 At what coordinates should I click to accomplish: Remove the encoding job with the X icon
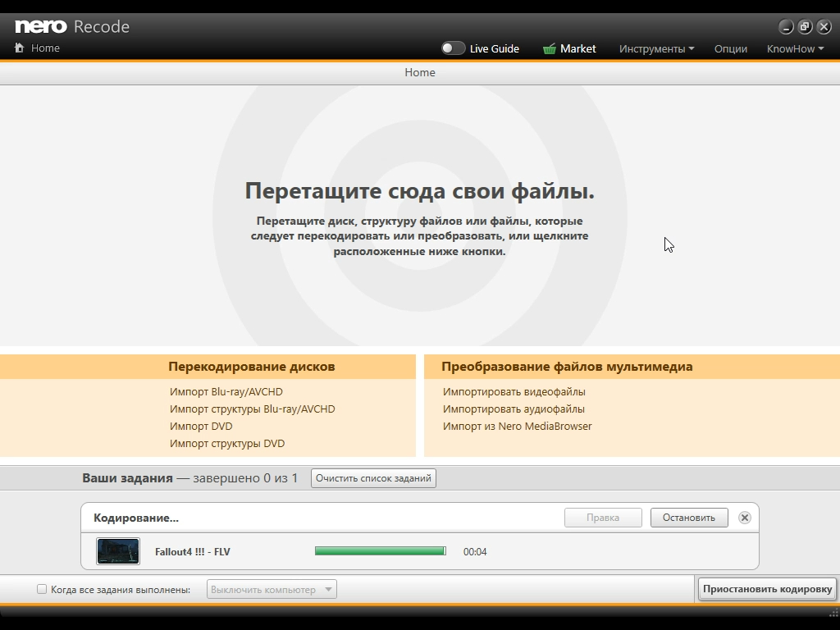[745, 518]
